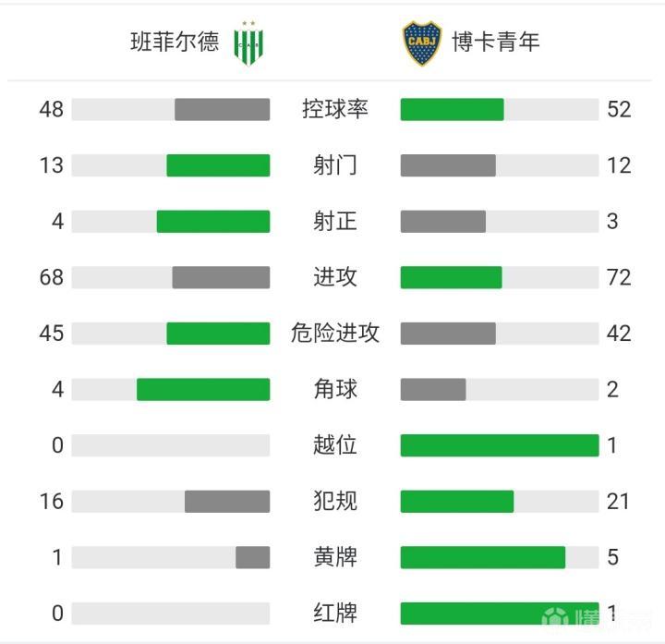The height and width of the screenshot is (644, 665).
Task: Click Banfield's green 角球 bar
Action: (x=203, y=390)
